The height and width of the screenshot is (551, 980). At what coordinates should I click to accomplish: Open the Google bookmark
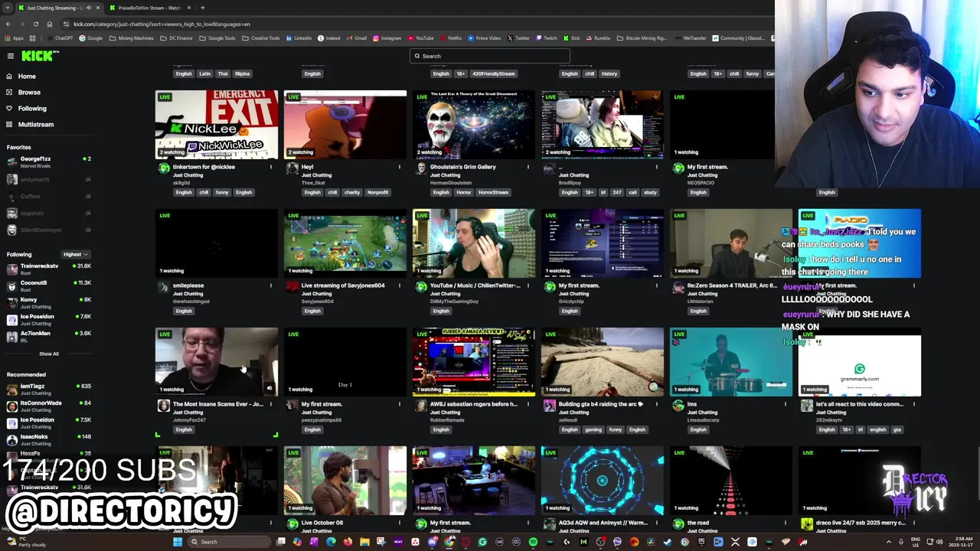click(90, 38)
